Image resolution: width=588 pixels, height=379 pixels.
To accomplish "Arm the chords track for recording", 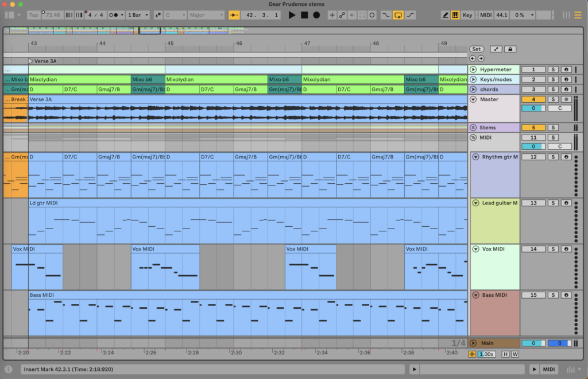I will tap(566, 89).
